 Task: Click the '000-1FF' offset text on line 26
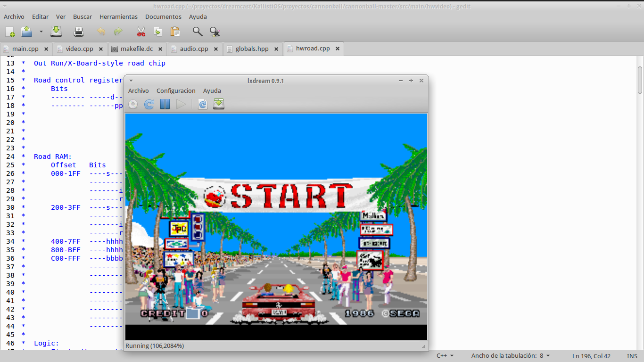pyautogui.click(x=66, y=173)
